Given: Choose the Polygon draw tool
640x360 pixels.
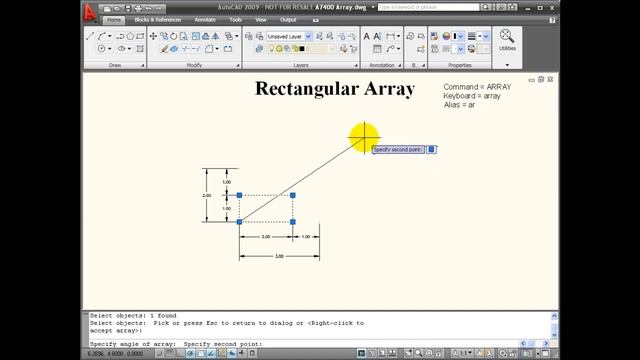Looking at the screenshot, I should (x=130, y=36).
